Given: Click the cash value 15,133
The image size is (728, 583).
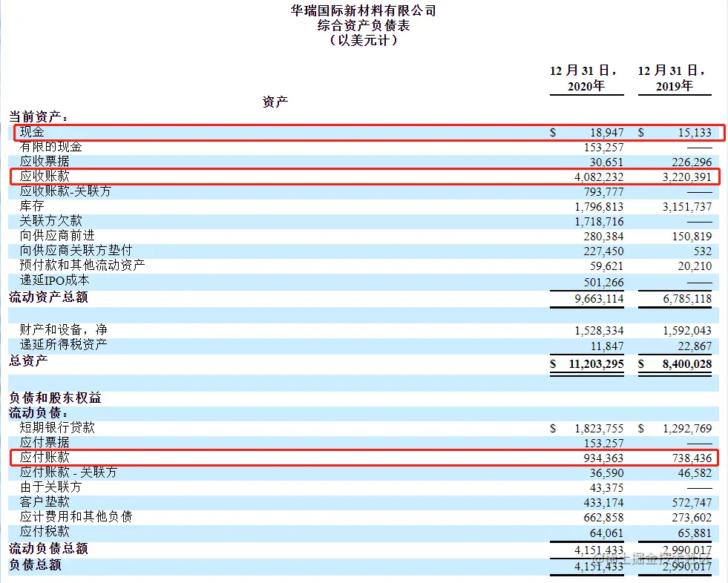Looking at the screenshot, I should pos(695,133).
